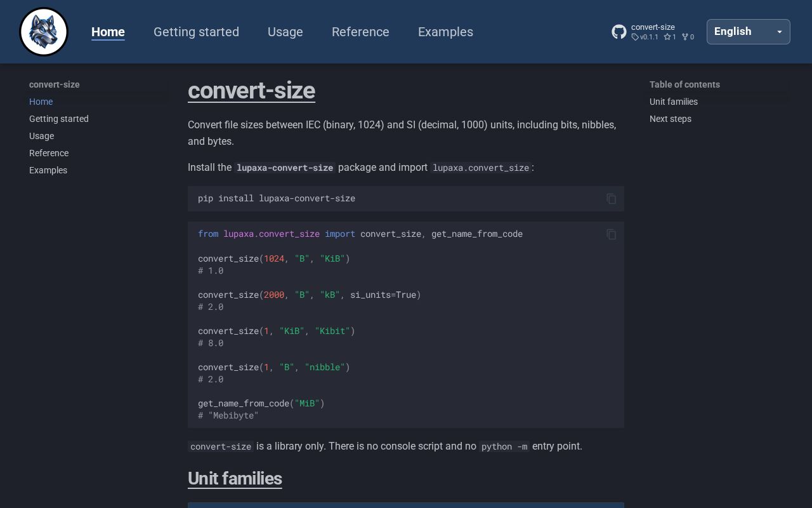Copy the Python import example code block
Screen dimensions: 812x508
(x=612, y=234)
